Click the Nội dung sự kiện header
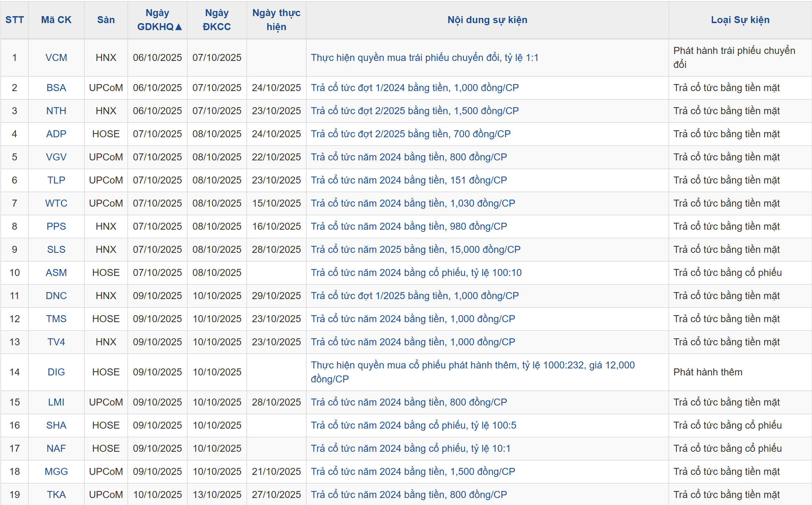 [x=487, y=20]
